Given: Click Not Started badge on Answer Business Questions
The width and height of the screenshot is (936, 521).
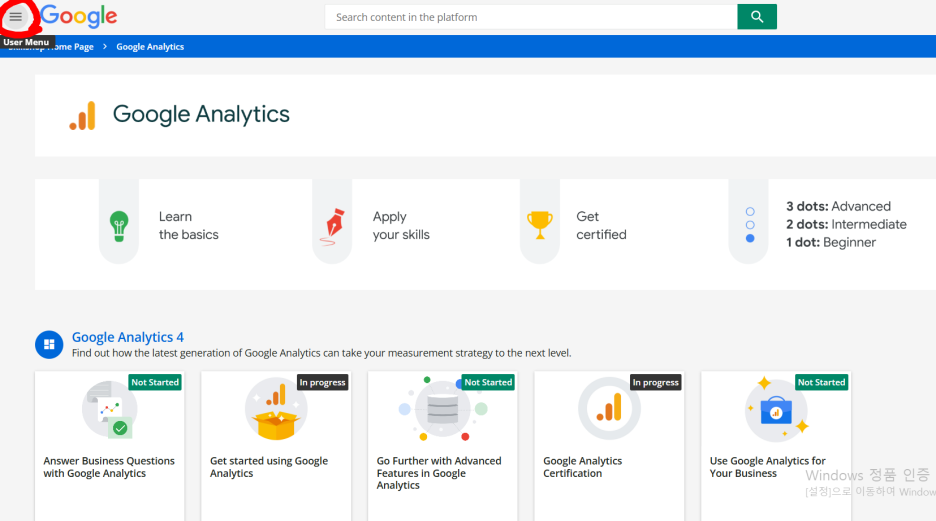Looking at the screenshot, I should coord(155,382).
